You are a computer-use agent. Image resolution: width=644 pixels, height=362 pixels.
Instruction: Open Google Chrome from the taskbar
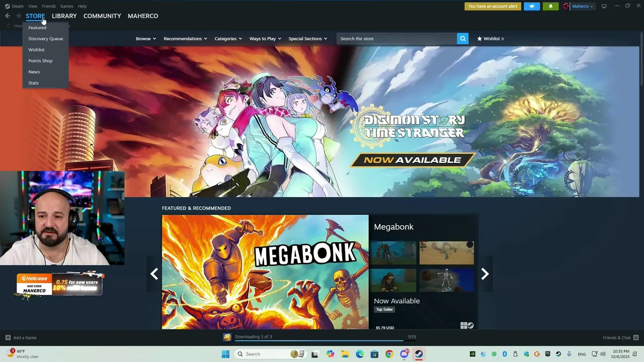[x=389, y=354]
